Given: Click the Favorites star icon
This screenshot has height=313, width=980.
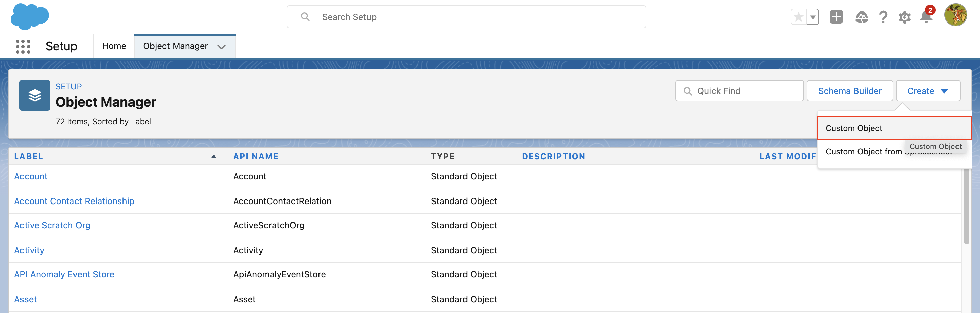Looking at the screenshot, I should [x=798, y=17].
